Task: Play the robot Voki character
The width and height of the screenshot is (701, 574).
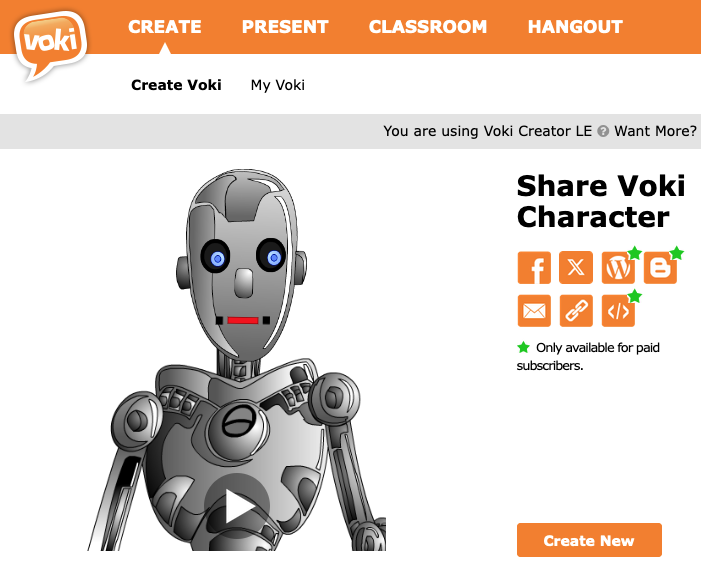Action: (237, 506)
